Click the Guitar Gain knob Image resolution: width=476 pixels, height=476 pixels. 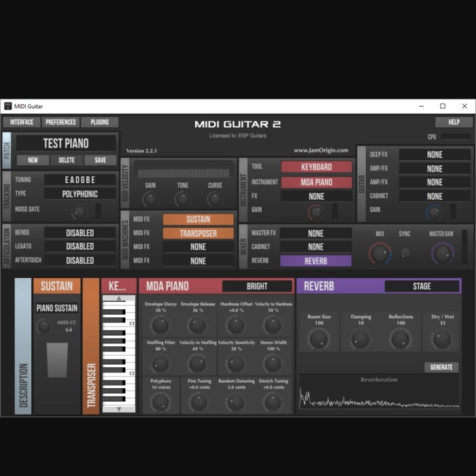(434, 212)
